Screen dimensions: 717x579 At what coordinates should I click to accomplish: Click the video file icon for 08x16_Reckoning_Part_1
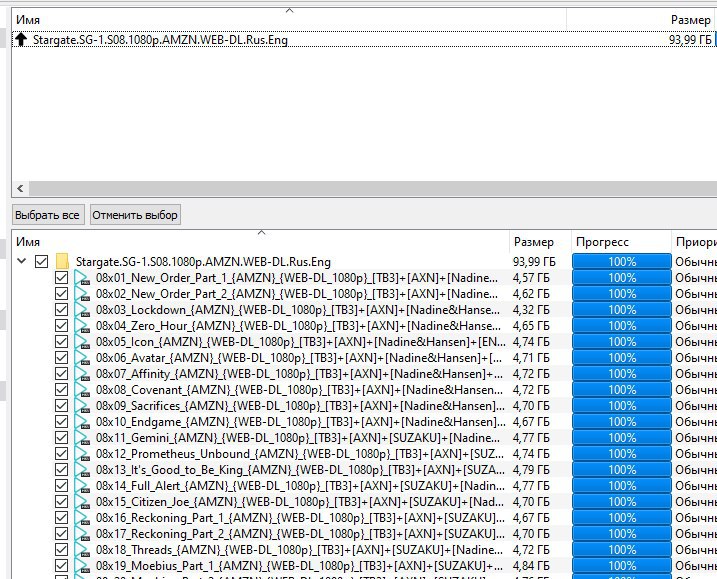pos(82,518)
